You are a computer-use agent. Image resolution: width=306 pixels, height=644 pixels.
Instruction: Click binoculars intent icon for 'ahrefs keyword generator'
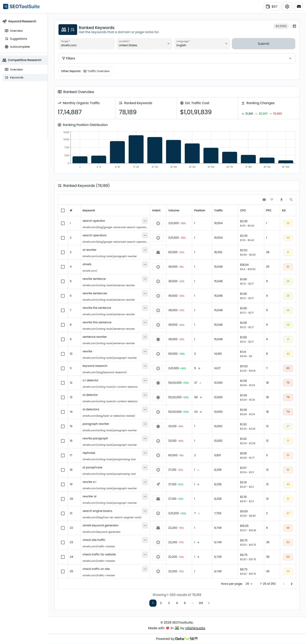tap(158, 528)
